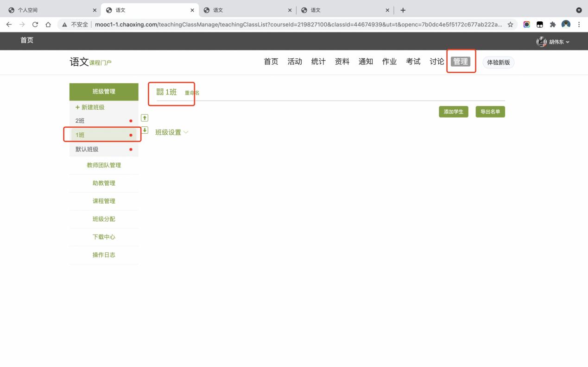
Task: Select 2班 in class list
Action: point(104,121)
